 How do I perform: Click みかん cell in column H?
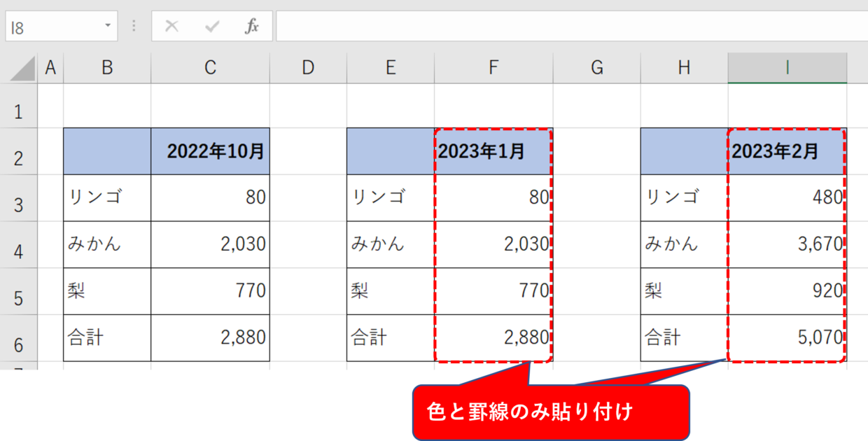(684, 244)
